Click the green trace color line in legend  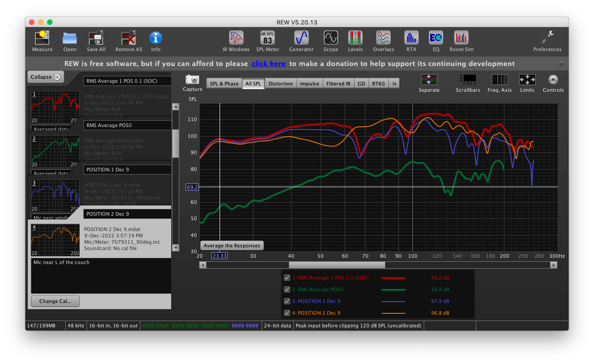393,289
